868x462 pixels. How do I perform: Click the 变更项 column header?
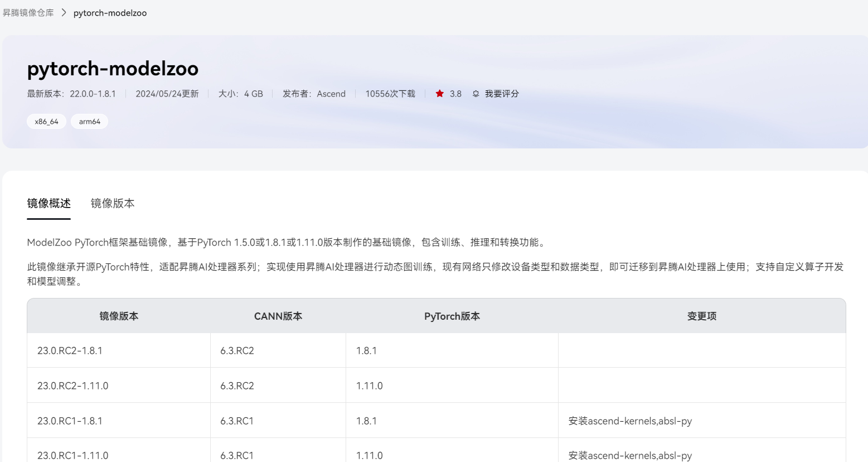point(702,316)
